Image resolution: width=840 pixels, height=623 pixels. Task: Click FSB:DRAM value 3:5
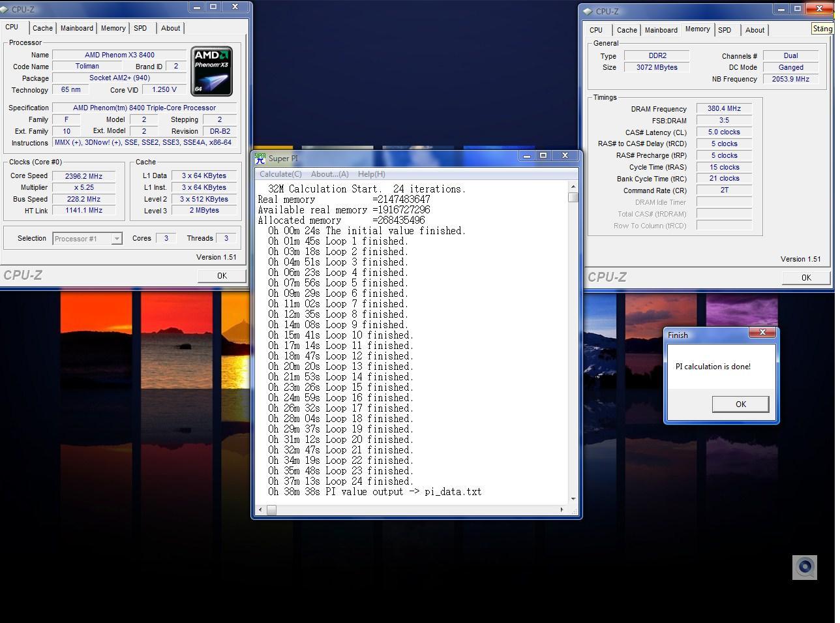[x=724, y=121]
